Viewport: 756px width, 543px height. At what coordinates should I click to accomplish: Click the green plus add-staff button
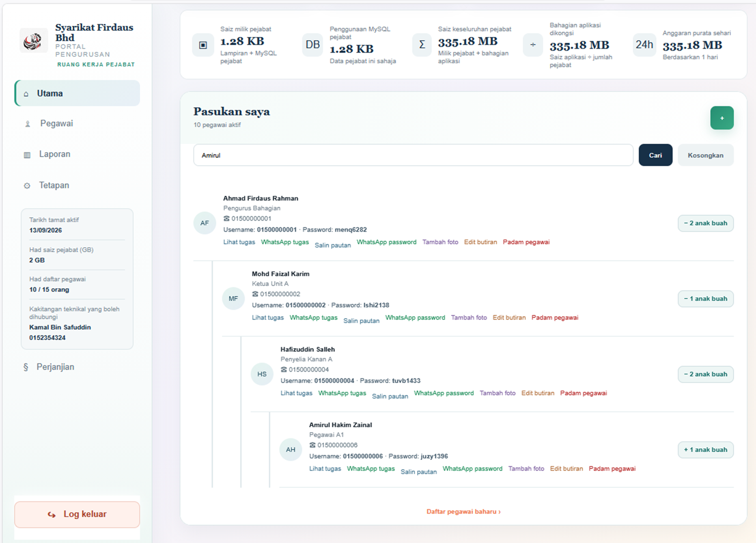click(x=722, y=118)
